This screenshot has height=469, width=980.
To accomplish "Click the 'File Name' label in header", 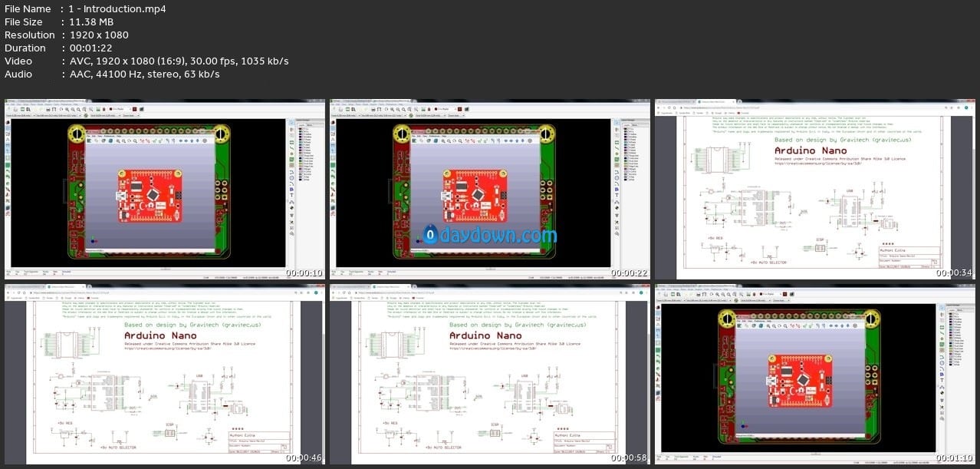I will point(28,9).
